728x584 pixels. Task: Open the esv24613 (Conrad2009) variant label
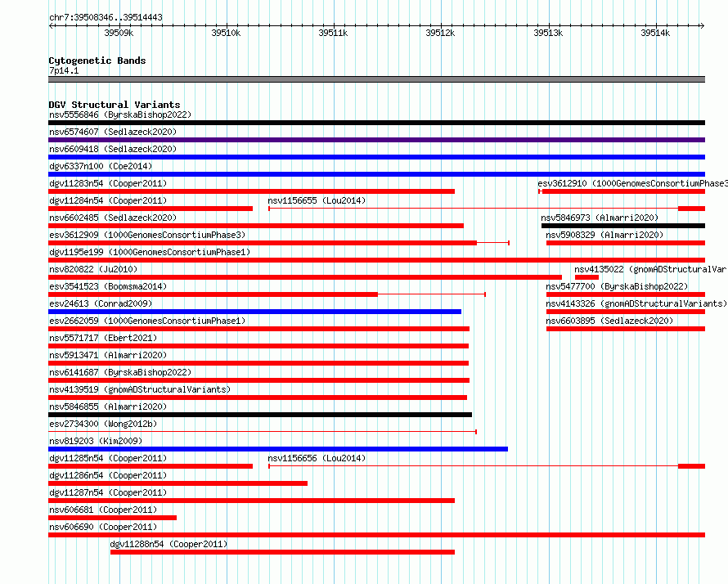(x=101, y=303)
